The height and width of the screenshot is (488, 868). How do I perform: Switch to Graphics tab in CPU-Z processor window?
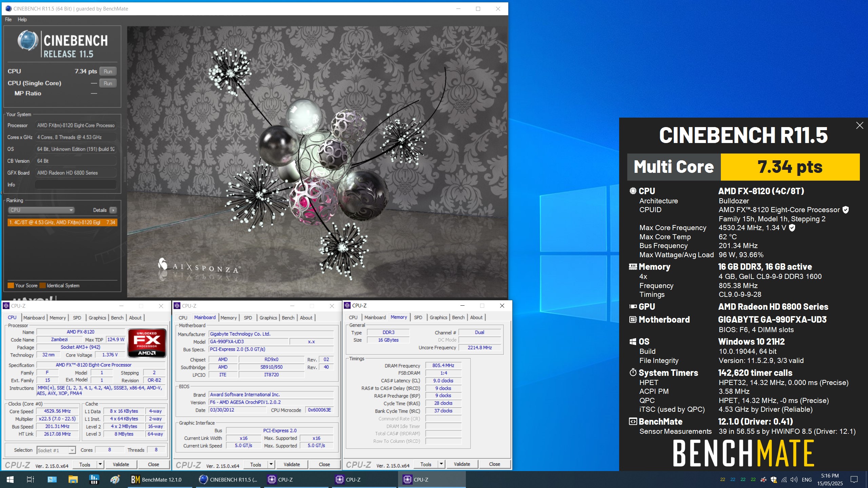pos(97,318)
